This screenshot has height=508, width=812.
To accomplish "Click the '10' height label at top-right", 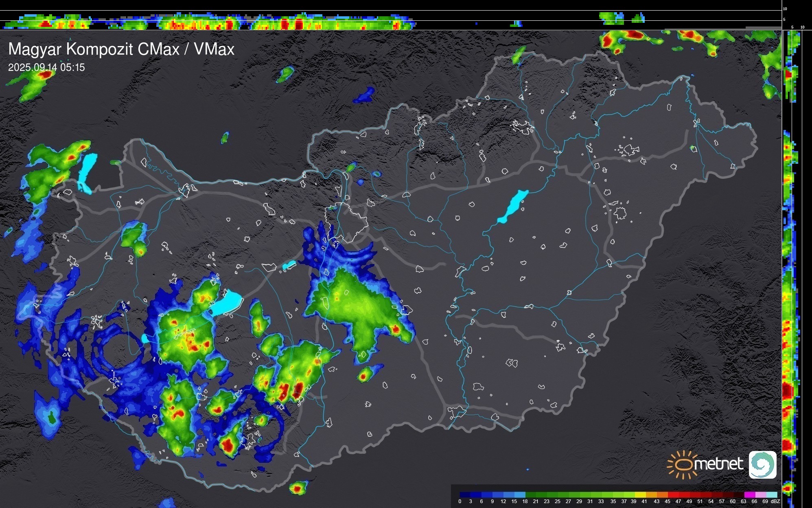I will tap(785, 9).
